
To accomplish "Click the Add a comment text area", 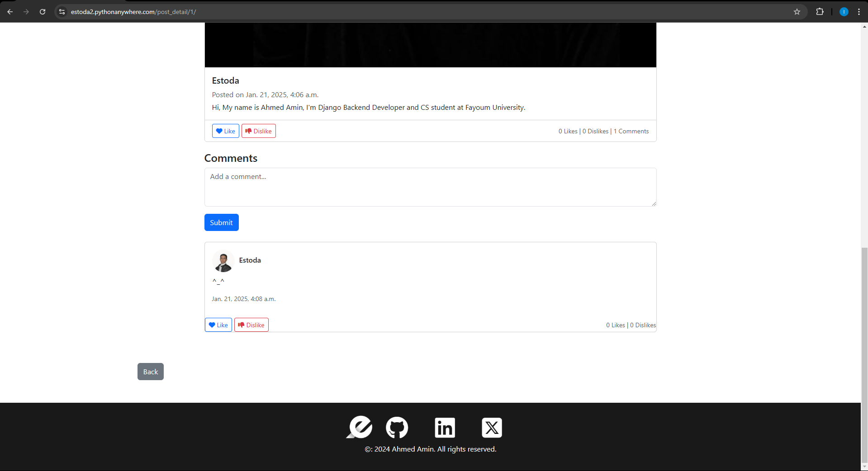I will 430,187.
